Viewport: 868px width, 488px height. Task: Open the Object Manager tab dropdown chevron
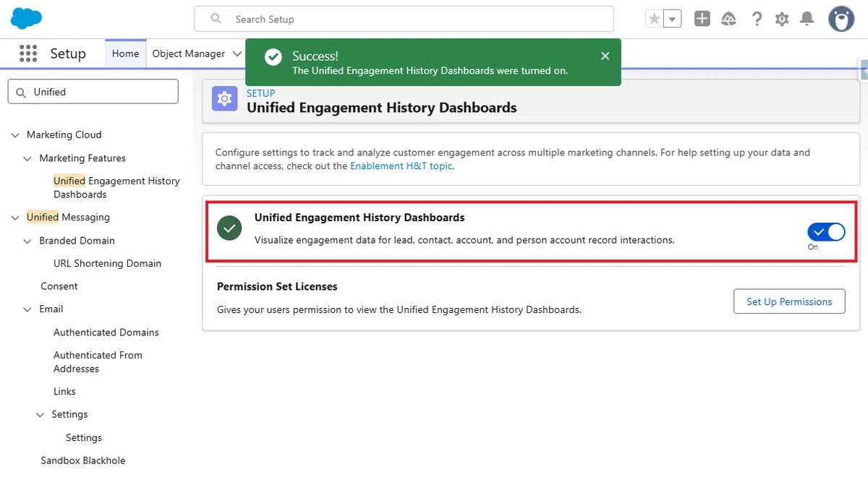(237, 53)
